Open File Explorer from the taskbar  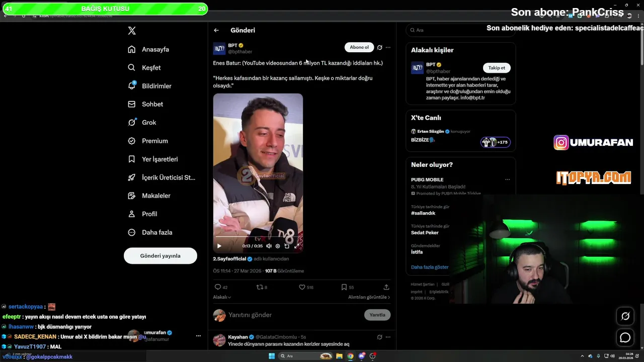pyautogui.click(x=340, y=356)
